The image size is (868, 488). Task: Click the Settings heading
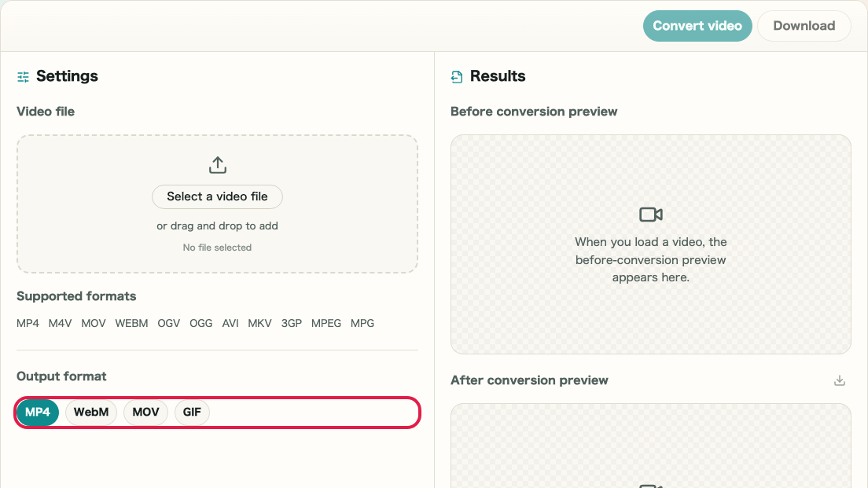tap(67, 76)
